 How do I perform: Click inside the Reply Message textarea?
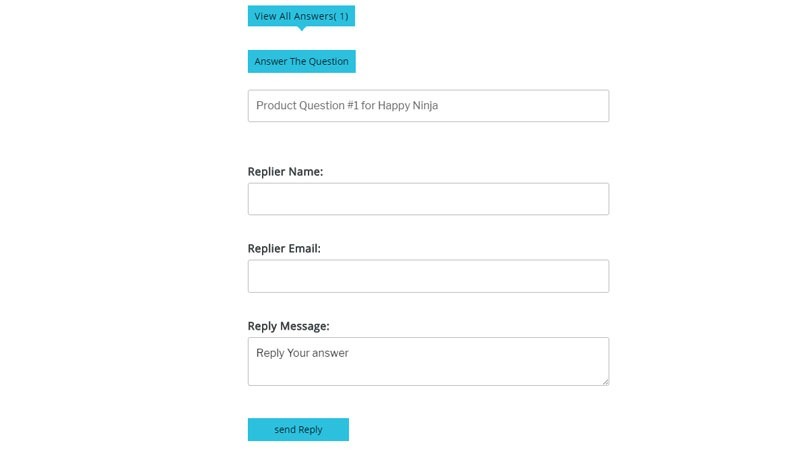(428, 361)
